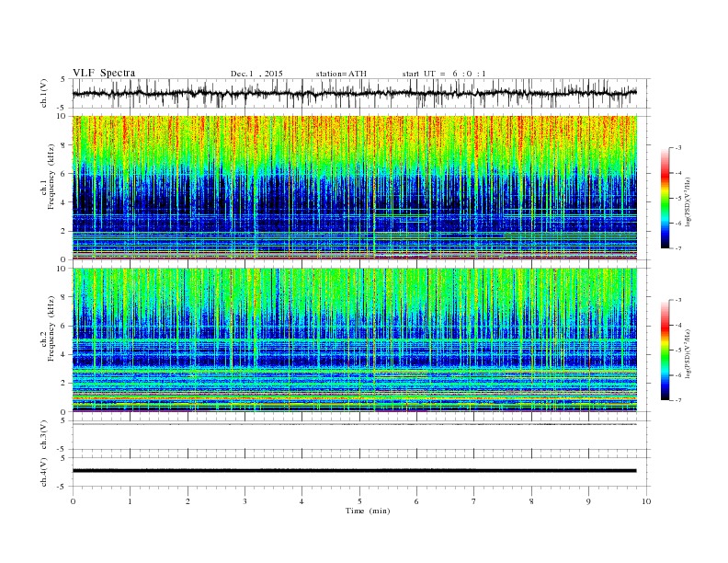
Task: Select the "ch.3(V)" axis label
Action: (x=44, y=435)
